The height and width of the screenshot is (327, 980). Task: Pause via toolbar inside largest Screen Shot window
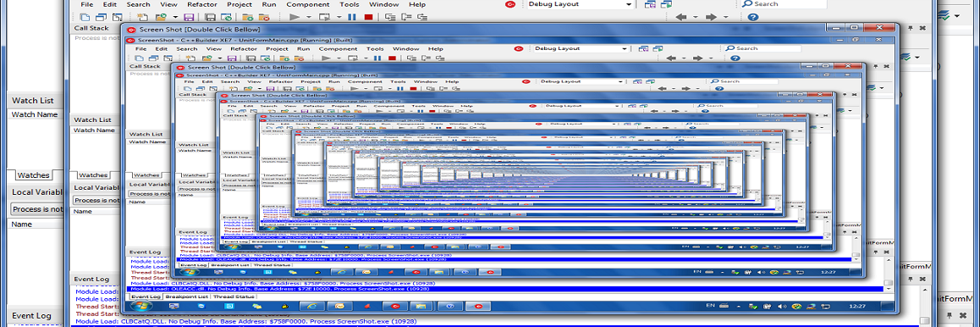pyautogui.click(x=377, y=58)
